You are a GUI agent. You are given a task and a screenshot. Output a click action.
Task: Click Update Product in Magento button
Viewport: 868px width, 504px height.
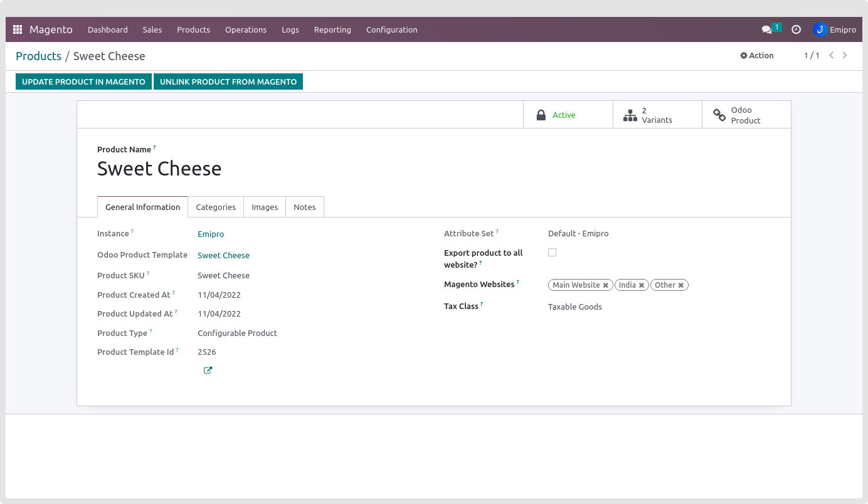pyautogui.click(x=83, y=81)
